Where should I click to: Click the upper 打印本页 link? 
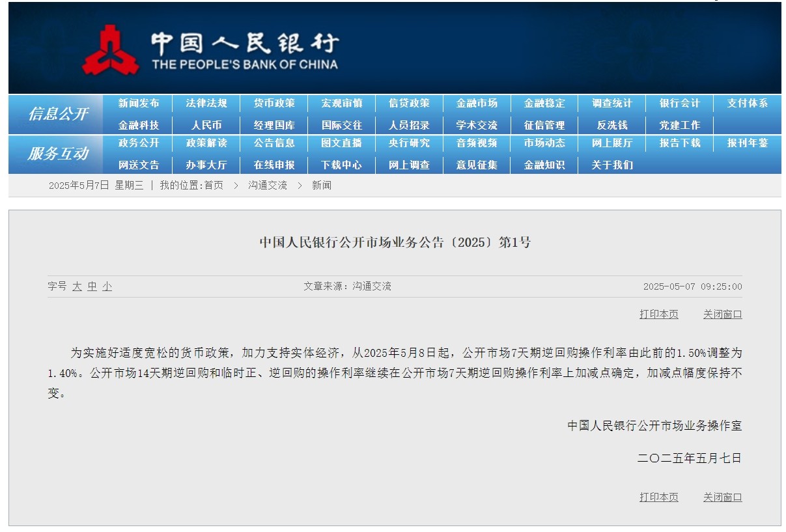click(659, 315)
